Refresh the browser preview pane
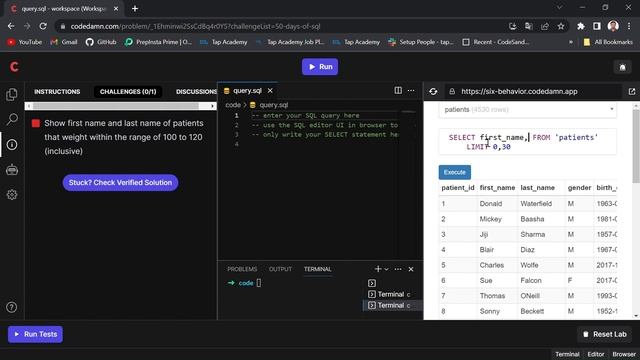 433,91
